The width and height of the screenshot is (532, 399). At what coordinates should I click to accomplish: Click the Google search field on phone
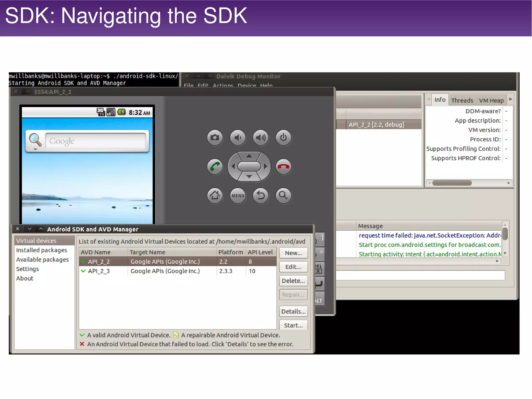tap(96, 141)
